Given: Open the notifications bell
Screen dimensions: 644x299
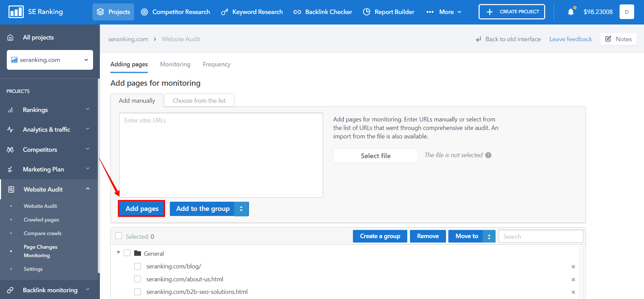Looking at the screenshot, I should click(x=571, y=12).
